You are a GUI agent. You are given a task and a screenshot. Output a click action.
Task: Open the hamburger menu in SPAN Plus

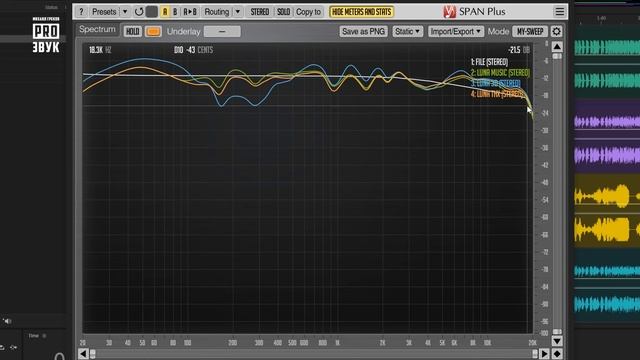[x=560, y=12]
